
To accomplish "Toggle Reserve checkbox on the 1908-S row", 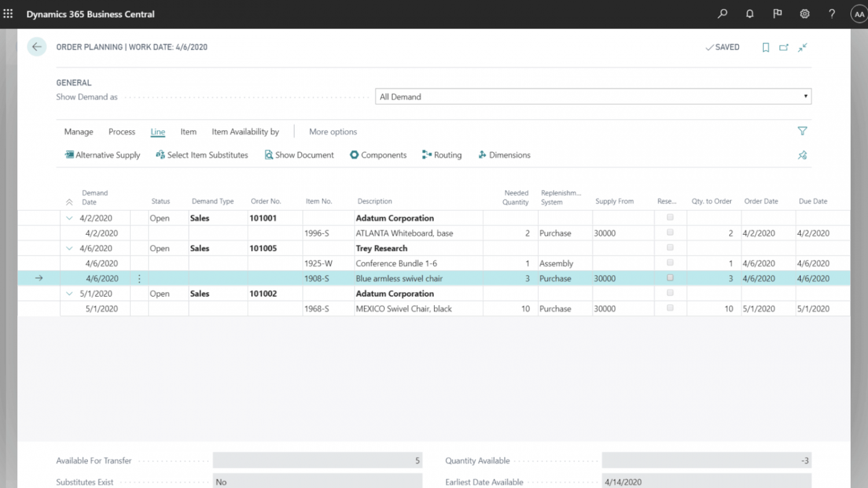I will [x=670, y=278].
